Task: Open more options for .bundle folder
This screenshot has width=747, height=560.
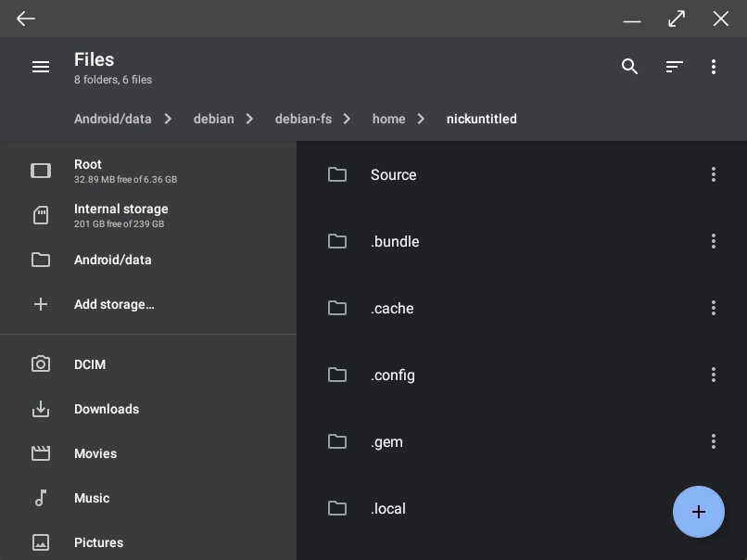Action: (714, 241)
